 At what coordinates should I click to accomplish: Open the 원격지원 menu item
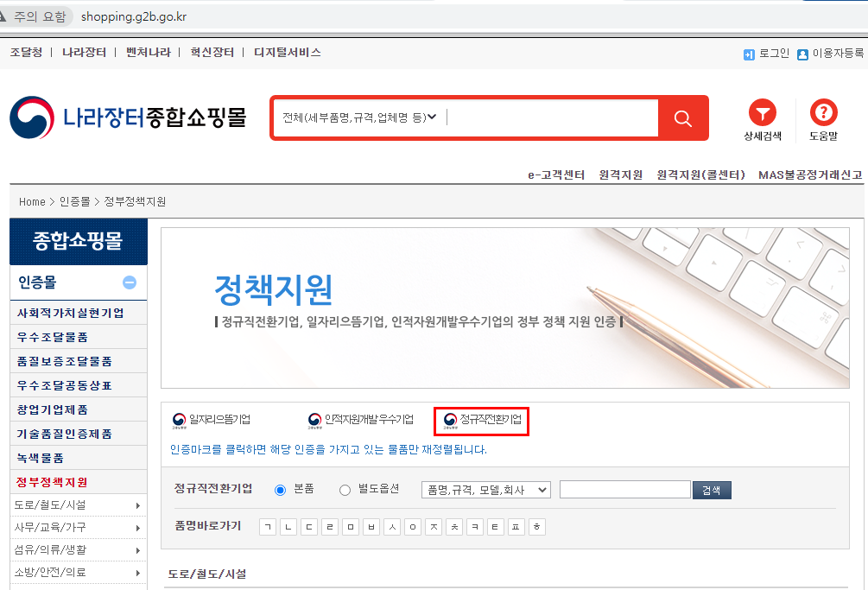tap(620, 174)
